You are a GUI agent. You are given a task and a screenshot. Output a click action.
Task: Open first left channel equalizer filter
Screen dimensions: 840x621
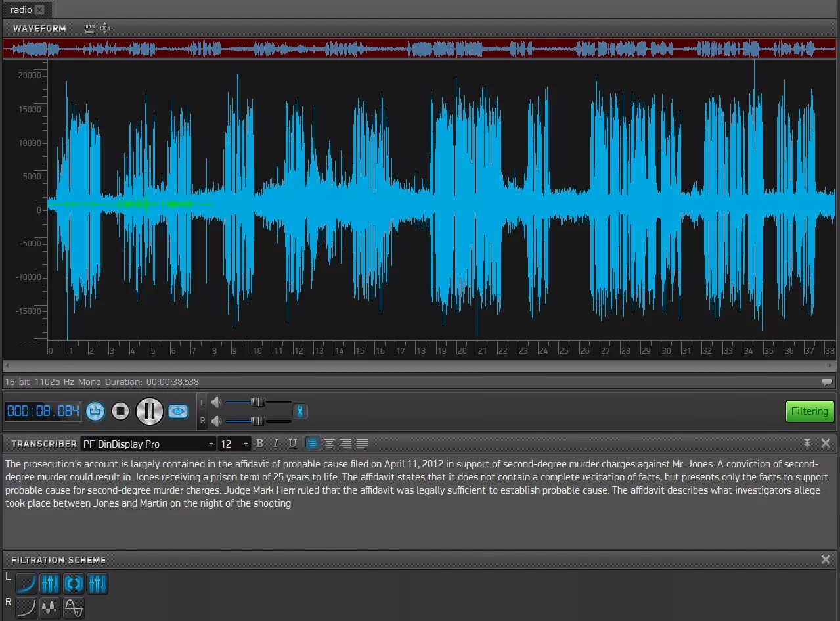50,584
